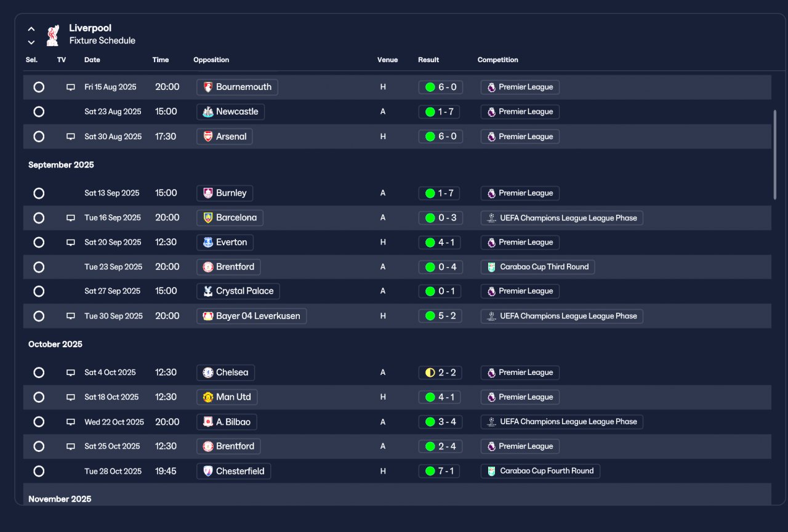This screenshot has width=788, height=532.
Task: Sort fixtures by the Time column header
Action: 161,60
